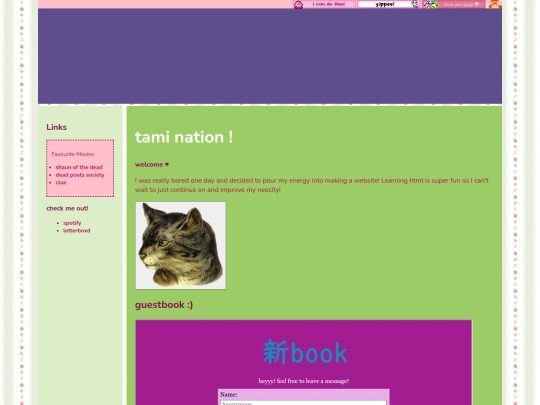Click the 'check me out!' heading
The width and height of the screenshot is (540, 405).
67,208
